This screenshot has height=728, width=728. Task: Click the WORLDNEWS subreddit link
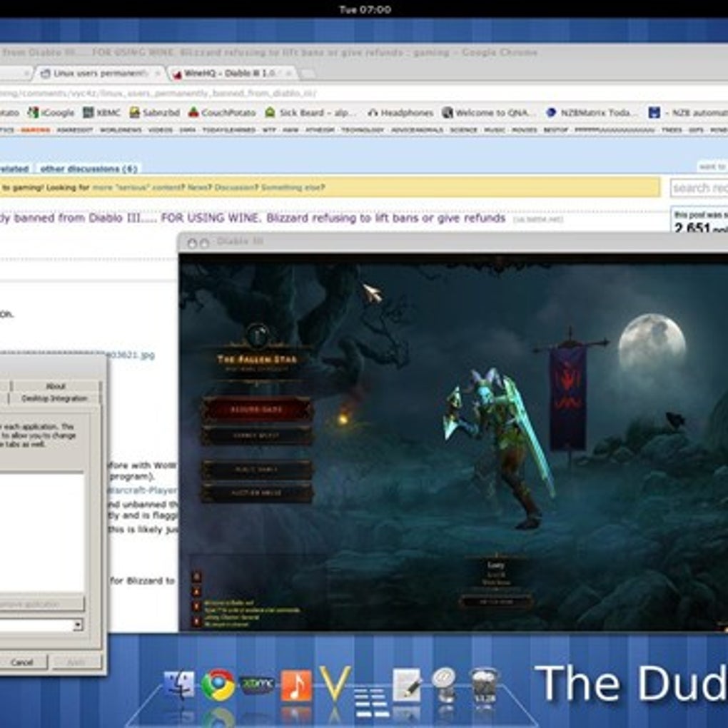click(121, 130)
